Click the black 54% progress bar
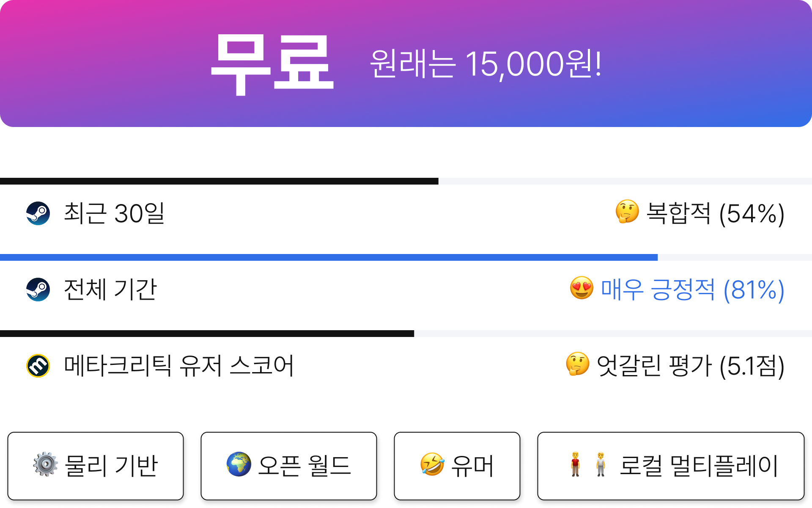 219,181
